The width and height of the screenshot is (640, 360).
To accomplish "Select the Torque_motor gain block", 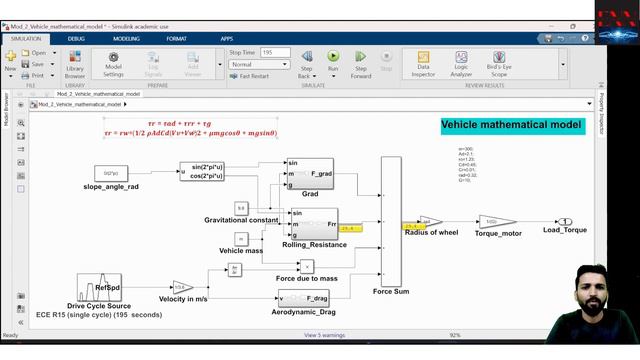I will (x=498, y=222).
